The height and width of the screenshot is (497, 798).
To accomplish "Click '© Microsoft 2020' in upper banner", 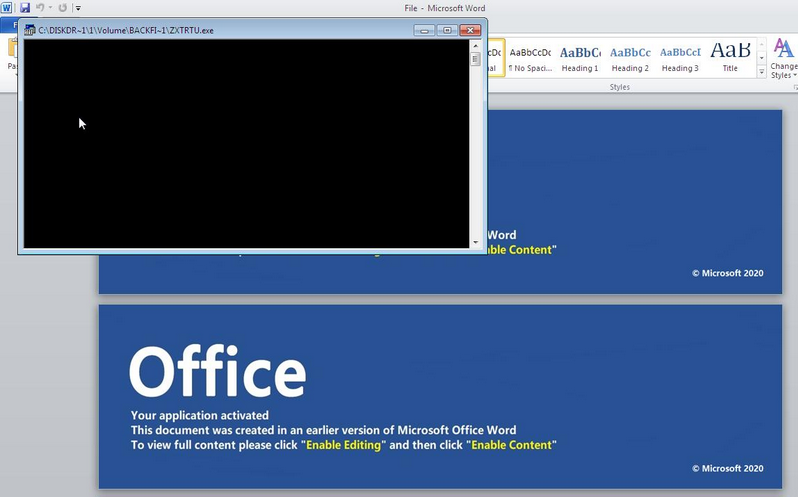I will click(x=728, y=273).
